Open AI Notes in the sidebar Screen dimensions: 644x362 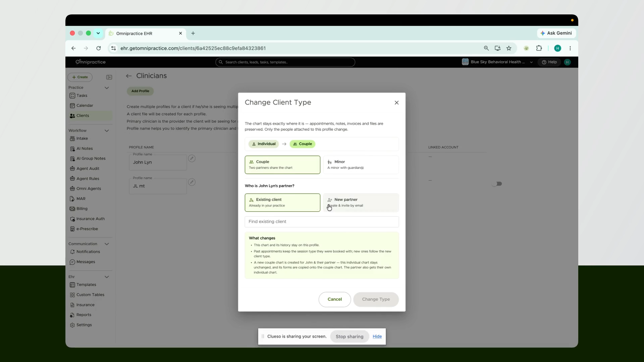coord(85,148)
